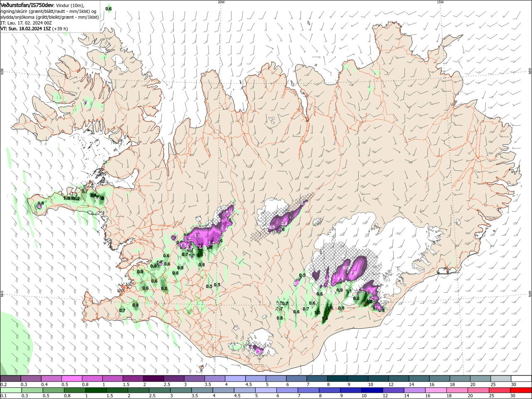Image resolution: width=532 pixels, height=399 pixels.
Task: Click the Veðurstofan/IS750dev title text
Action: pos(27,5)
